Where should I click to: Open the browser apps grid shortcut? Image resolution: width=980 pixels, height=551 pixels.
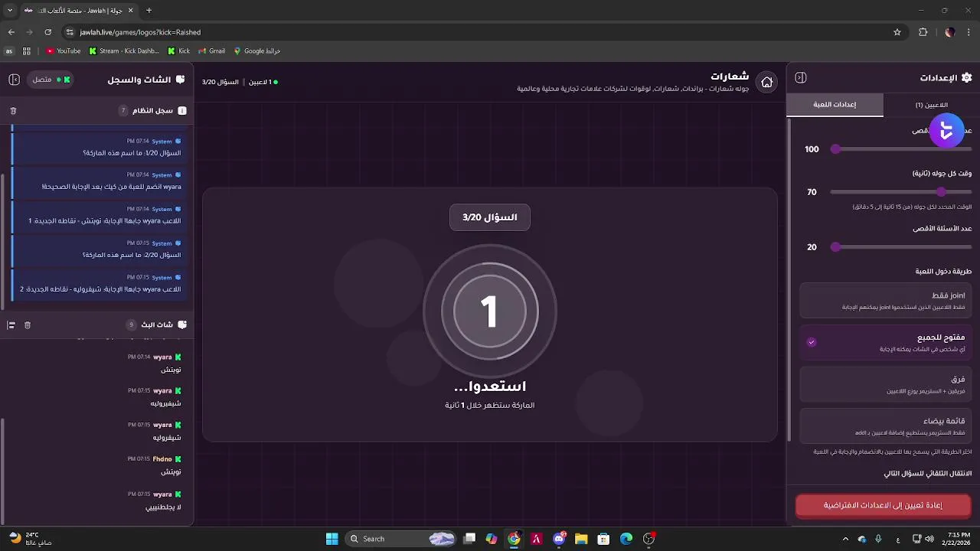click(27, 51)
